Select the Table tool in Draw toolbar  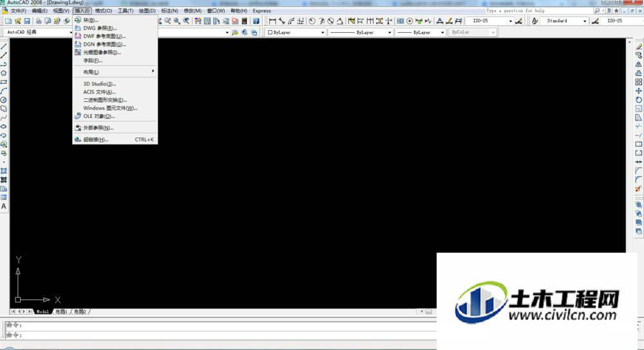[x=4, y=197]
